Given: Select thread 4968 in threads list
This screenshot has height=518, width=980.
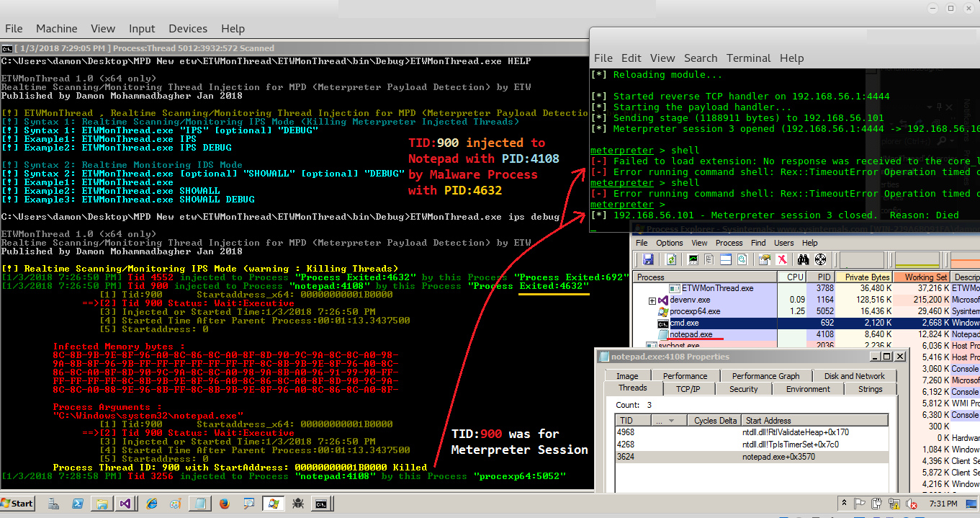Looking at the screenshot, I should click(752, 432).
